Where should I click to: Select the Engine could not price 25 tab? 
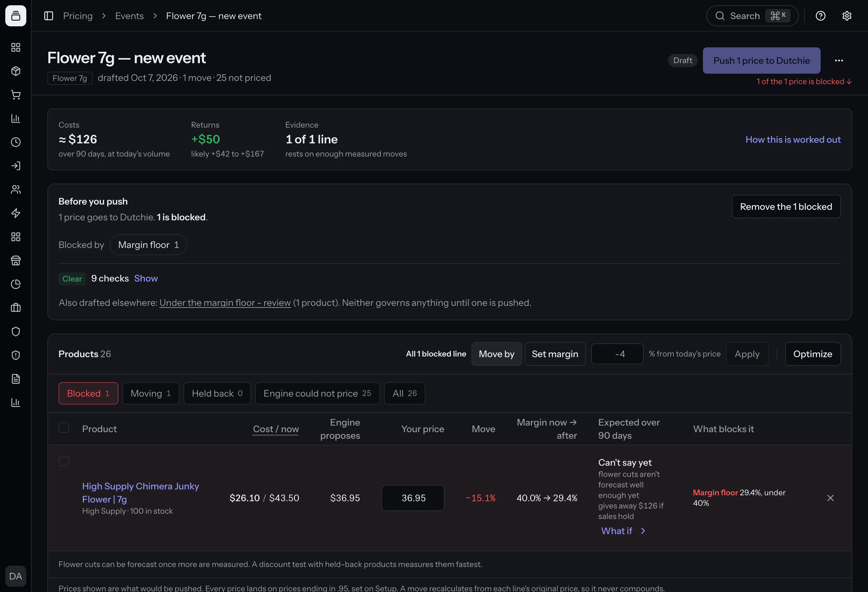click(318, 393)
